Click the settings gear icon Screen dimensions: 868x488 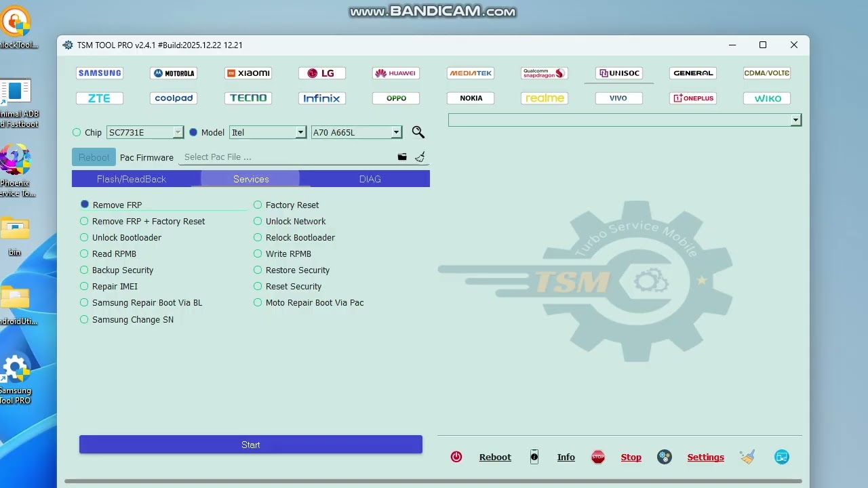coord(665,457)
